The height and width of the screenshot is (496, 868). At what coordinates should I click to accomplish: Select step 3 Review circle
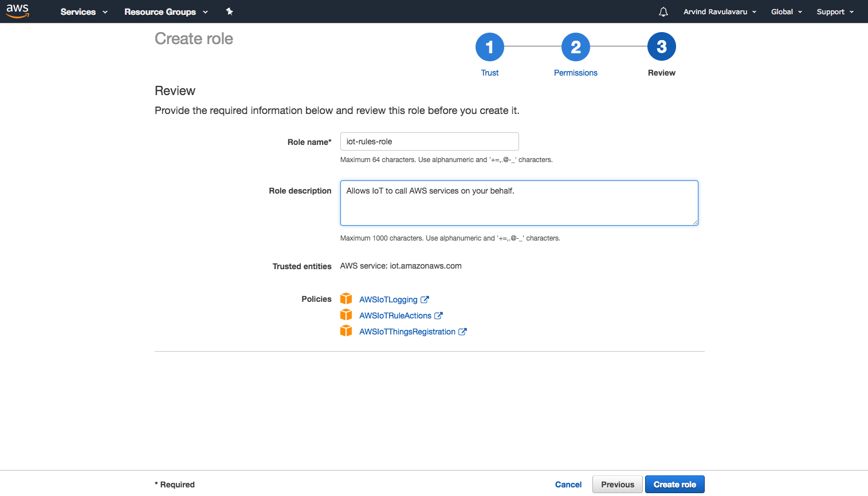[x=662, y=46]
